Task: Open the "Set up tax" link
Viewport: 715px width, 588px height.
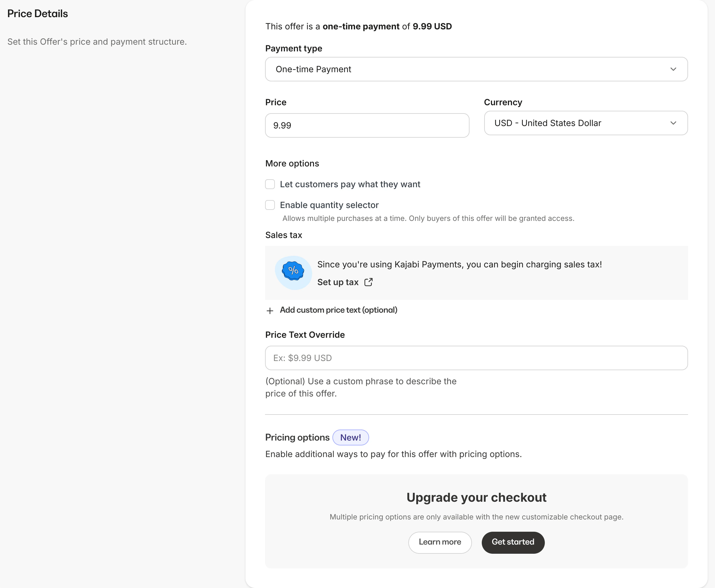Action: (x=338, y=282)
